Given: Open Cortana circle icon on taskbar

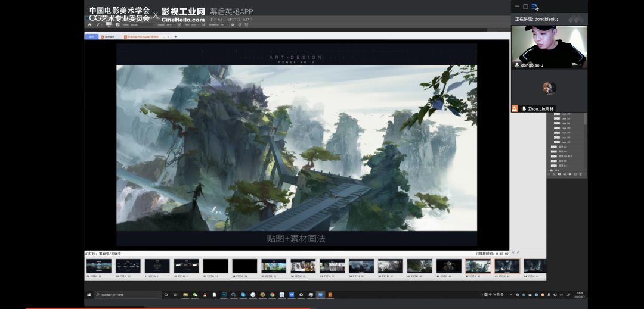Looking at the screenshot, I should pos(166,295).
